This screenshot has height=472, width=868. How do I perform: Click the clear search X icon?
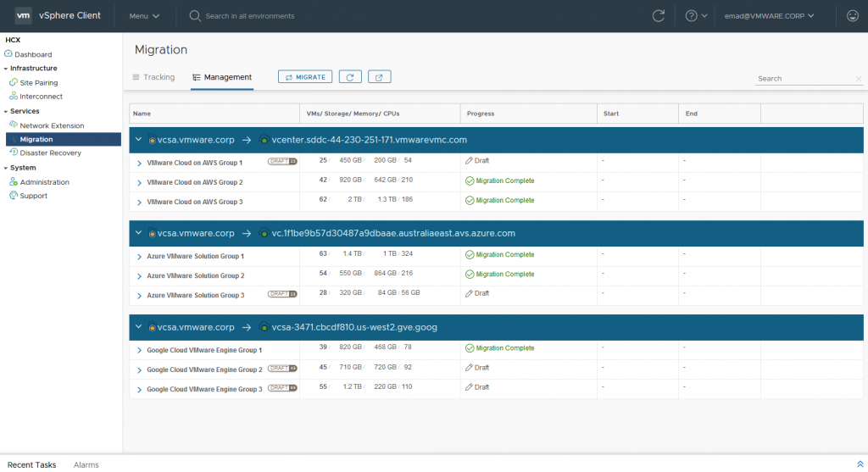(x=859, y=79)
